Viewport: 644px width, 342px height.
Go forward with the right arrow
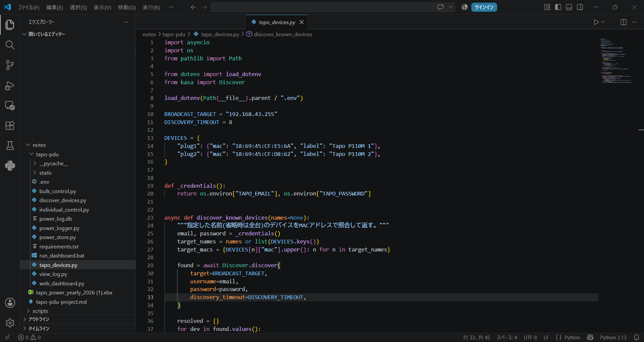205,7
